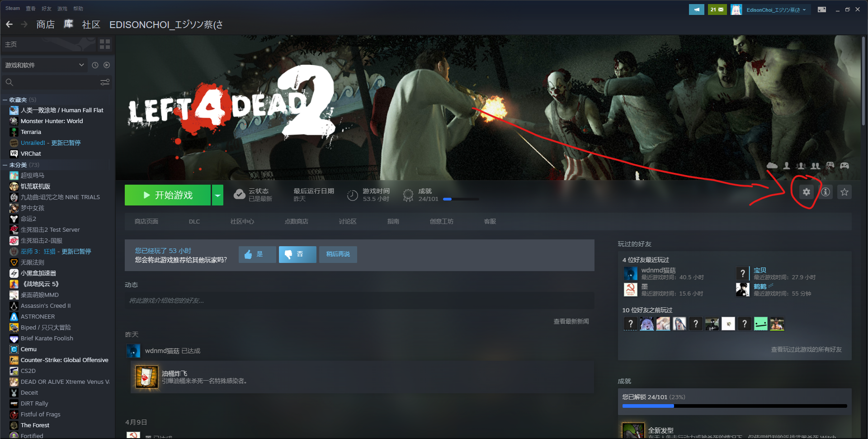Recommend the game with 是 thumbs-up
Image resolution: width=868 pixels, height=439 pixels.
(x=257, y=254)
